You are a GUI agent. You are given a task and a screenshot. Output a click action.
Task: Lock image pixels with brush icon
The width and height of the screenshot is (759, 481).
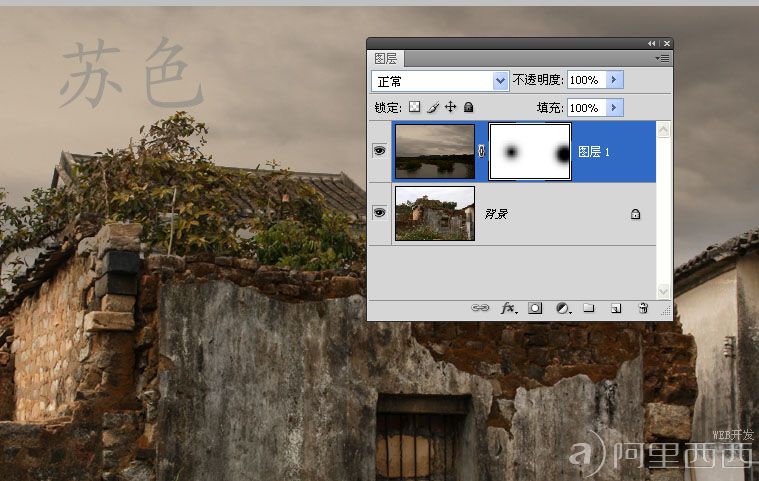[x=433, y=107]
